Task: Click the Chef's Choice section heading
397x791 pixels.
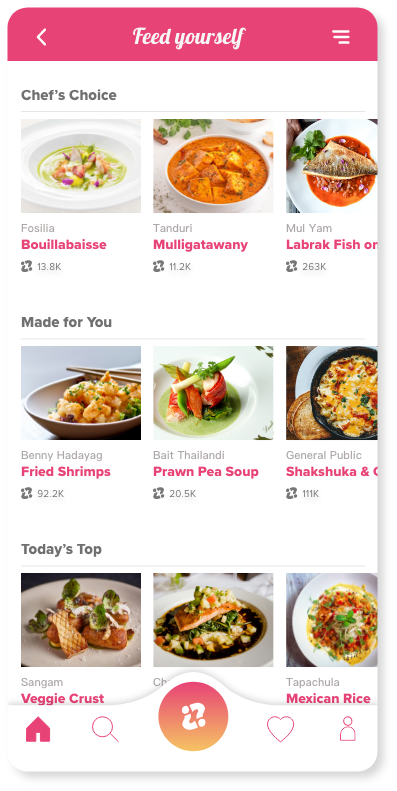Action: [x=69, y=95]
